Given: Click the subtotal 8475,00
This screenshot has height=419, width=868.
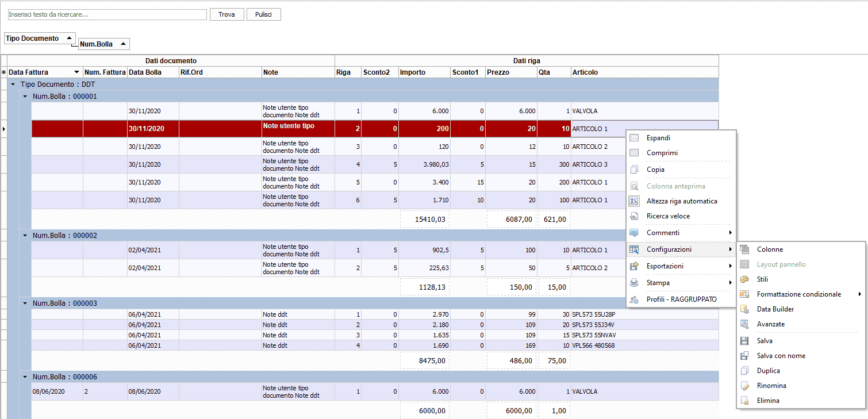Looking at the screenshot, I should 425,360.
